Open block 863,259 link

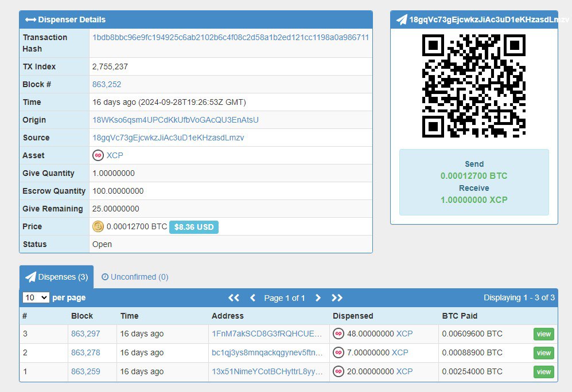pos(85,371)
